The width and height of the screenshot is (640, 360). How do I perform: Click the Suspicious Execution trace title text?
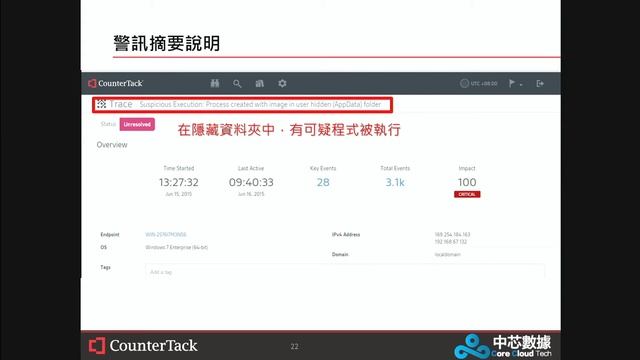(x=260, y=104)
